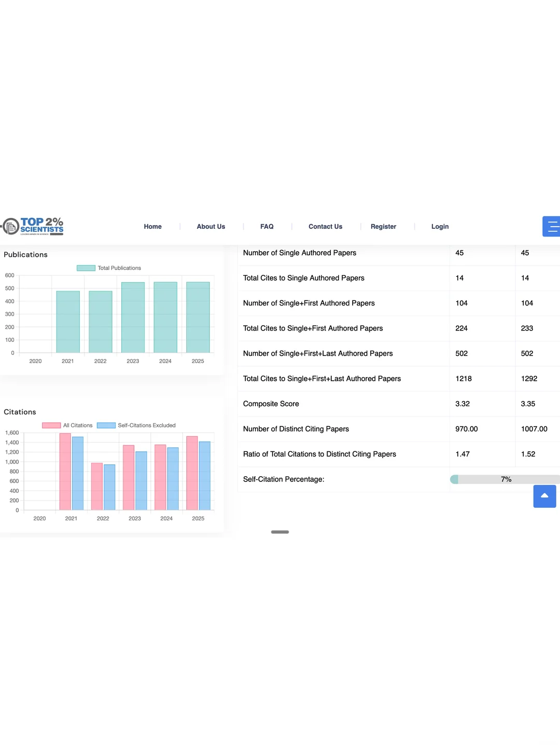This screenshot has width=560, height=747.
Task: Open the FAQ page
Action: [x=267, y=227]
